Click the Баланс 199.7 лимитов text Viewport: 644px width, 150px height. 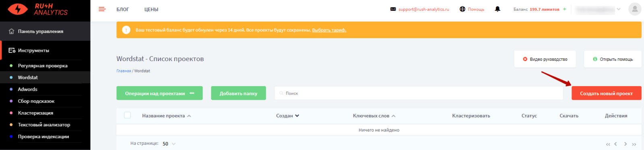pyautogui.click(x=536, y=9)
